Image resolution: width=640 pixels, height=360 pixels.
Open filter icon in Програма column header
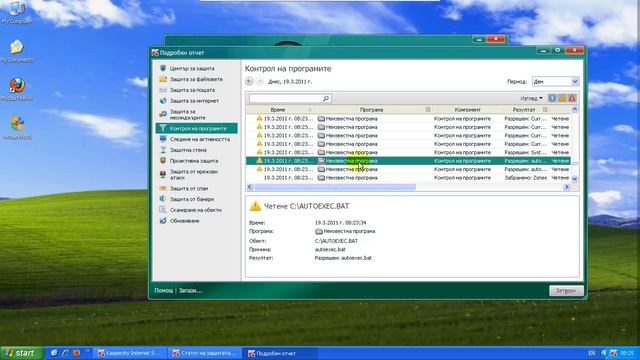(x=428, y=109)
